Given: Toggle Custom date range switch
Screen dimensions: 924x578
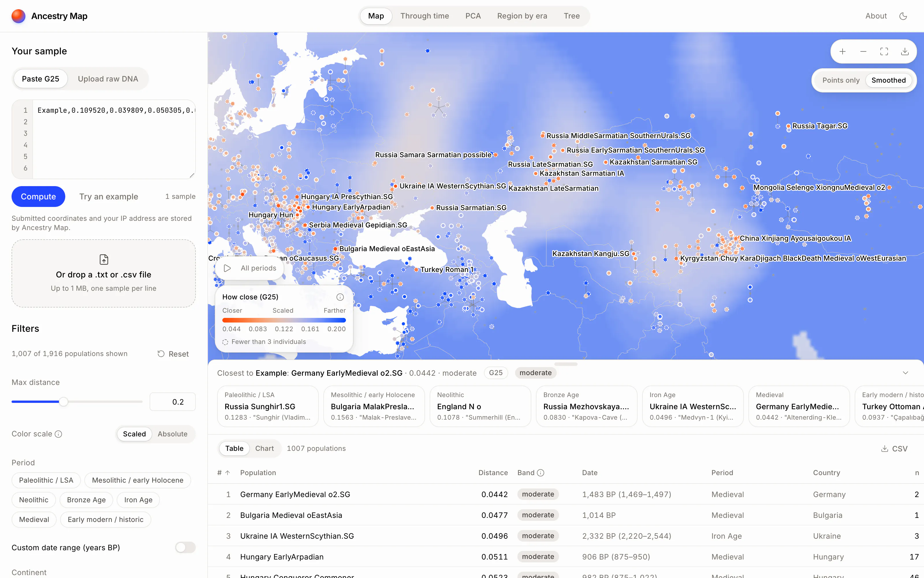Looking at the screenshot, I should (x=185, y=547).
